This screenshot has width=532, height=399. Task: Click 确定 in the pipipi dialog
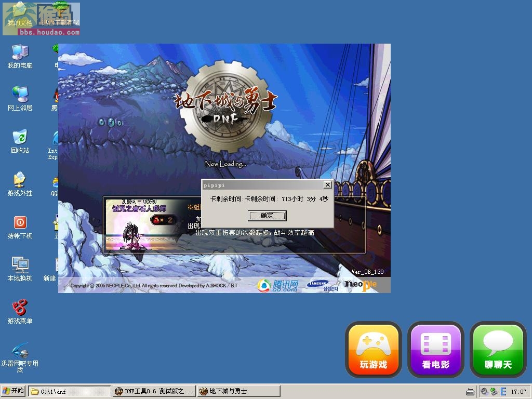[x=267, y=216]
